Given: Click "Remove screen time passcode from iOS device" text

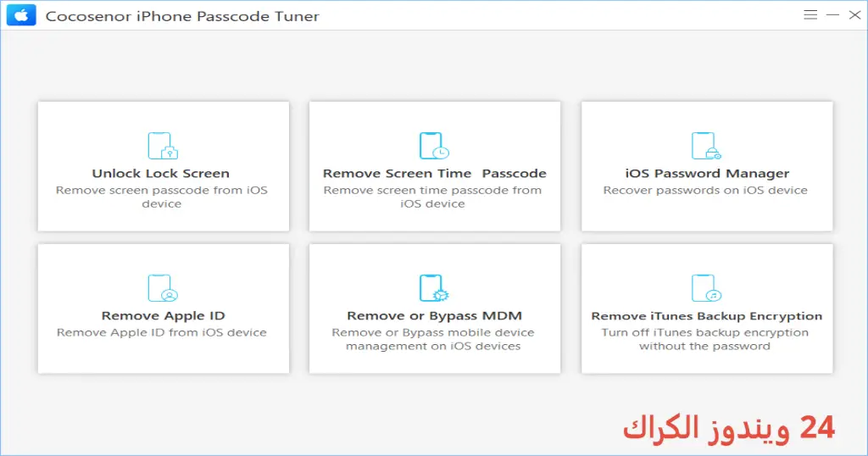Looking at the screenshot, I should click(x=433, y=197).
